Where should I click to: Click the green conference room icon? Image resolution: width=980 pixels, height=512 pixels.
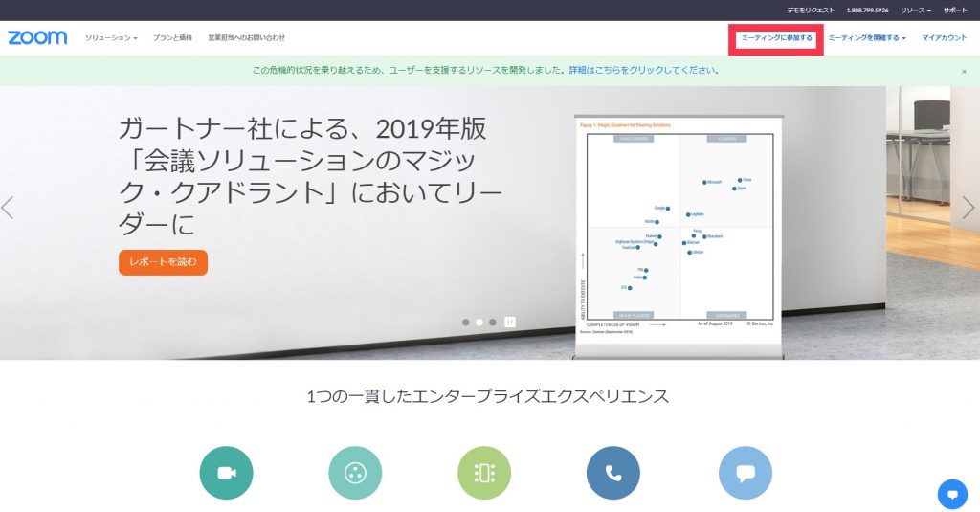tap(484, 473)
